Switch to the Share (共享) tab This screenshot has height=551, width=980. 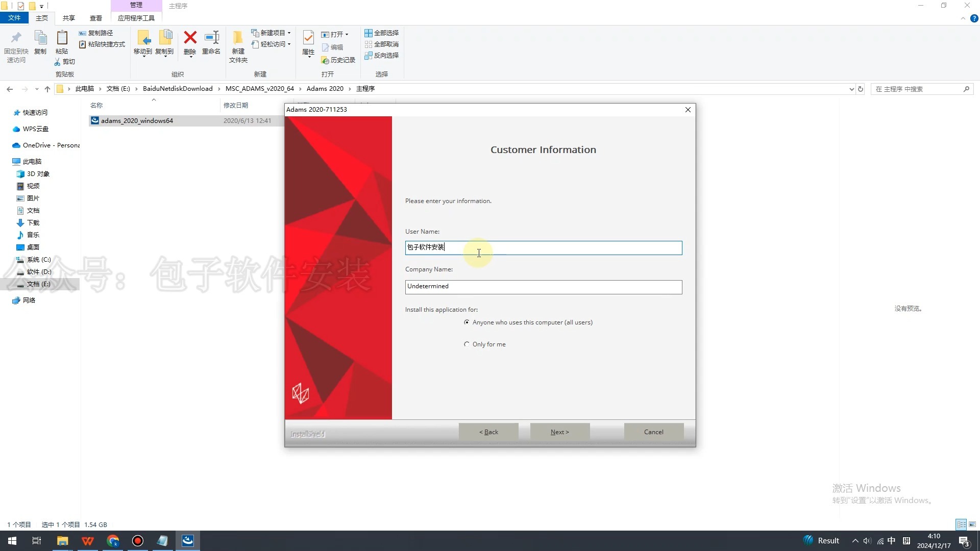69,18
